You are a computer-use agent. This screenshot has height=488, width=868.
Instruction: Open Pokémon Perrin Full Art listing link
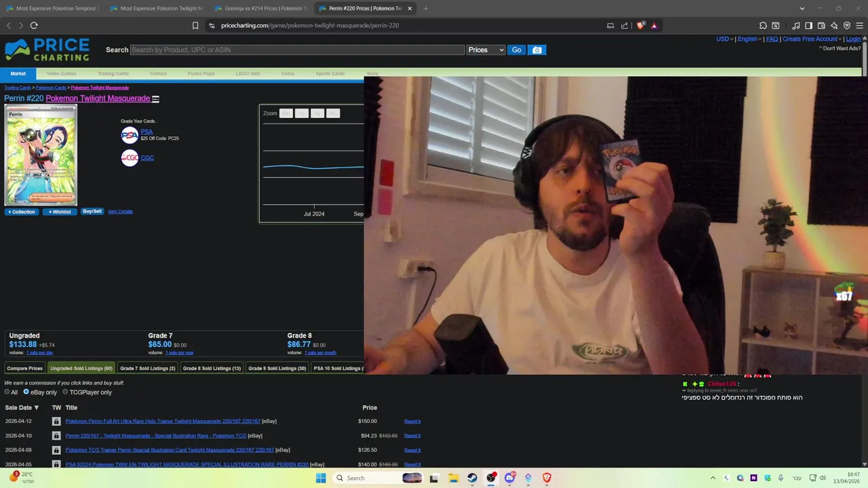click(163, 422)
